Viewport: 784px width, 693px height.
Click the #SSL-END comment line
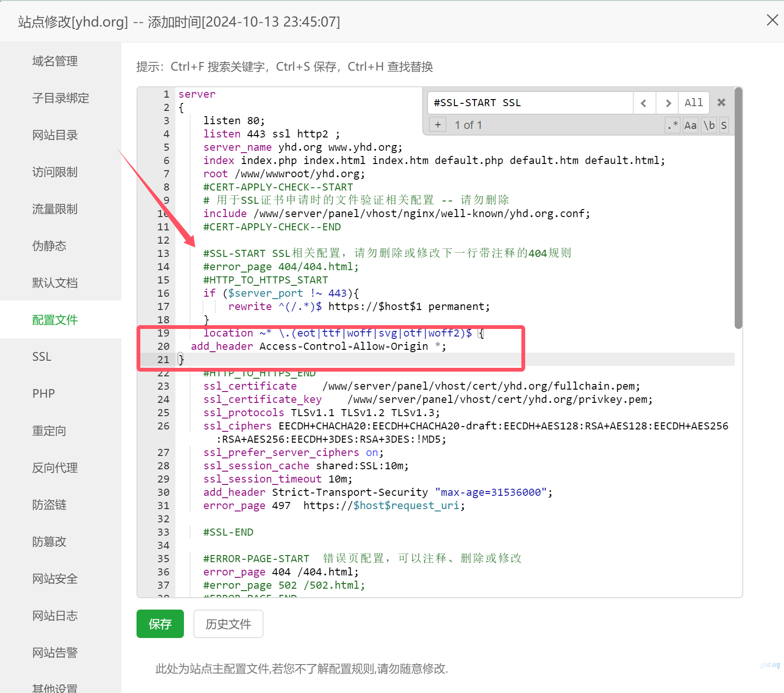pyautogui.click(x=228, y=532)
